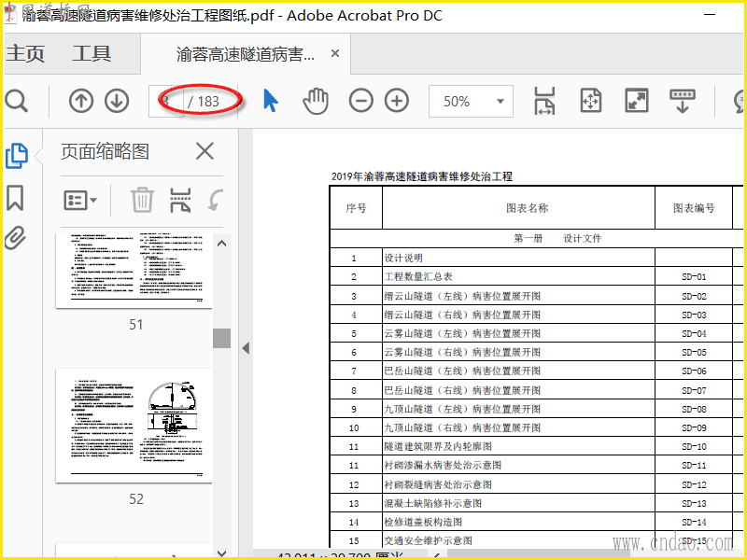Minimize the Acrobat window
Image resolution: width=747 pixels, height=560 pixels.
[710, 14]
